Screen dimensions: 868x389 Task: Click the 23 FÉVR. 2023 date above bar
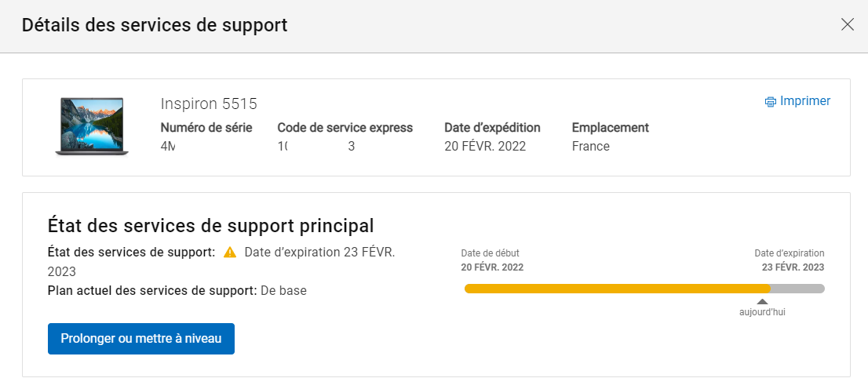[793, 267]
